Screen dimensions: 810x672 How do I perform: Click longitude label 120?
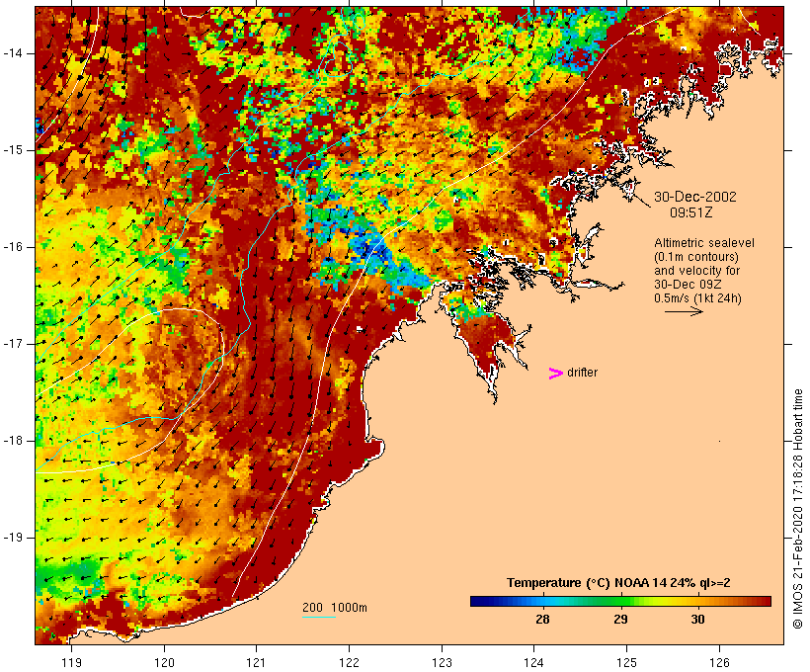(x=164, y=662)
